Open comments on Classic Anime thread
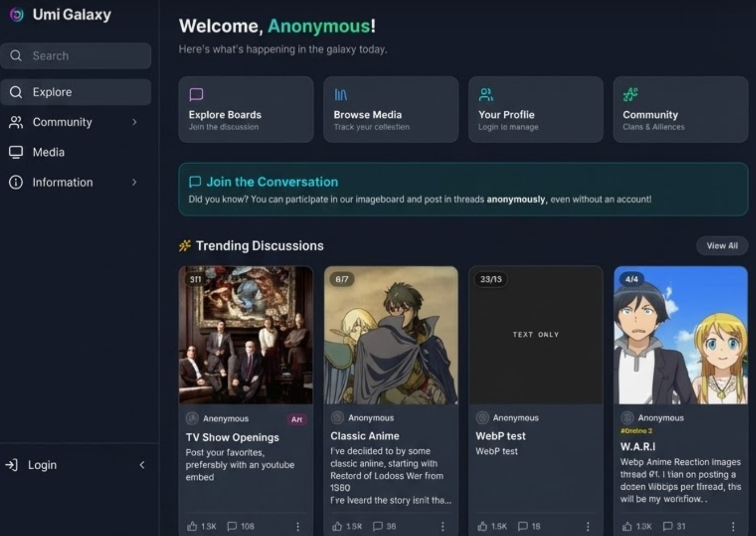 click(x=384, y=526)
